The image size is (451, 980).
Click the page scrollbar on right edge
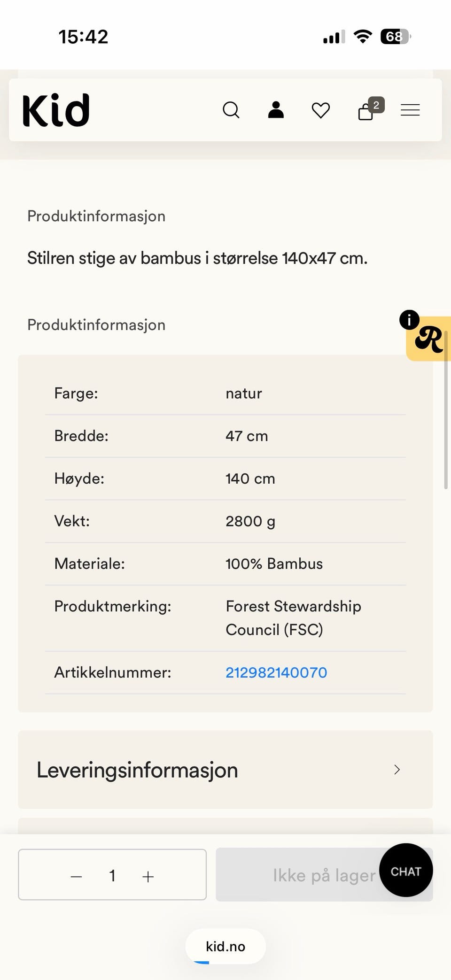click(445, 409)
